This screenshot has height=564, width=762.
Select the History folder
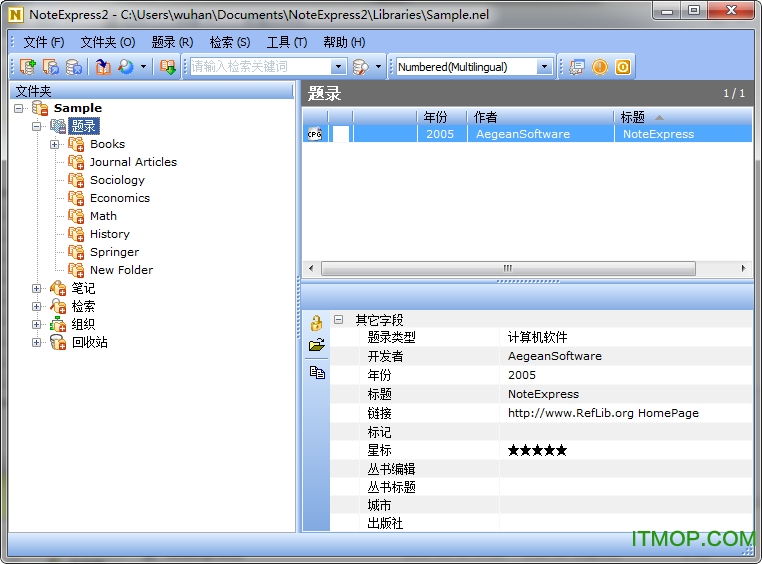109,234
